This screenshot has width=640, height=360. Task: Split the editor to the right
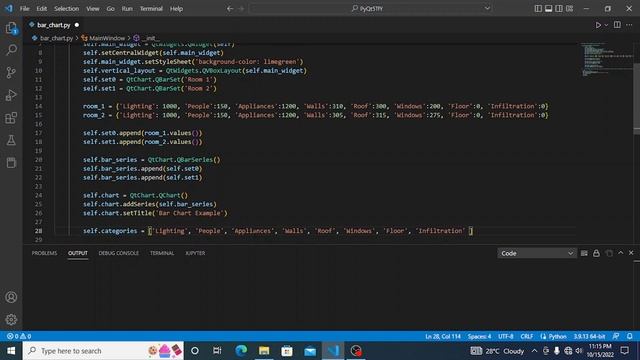tap(617, 25)
